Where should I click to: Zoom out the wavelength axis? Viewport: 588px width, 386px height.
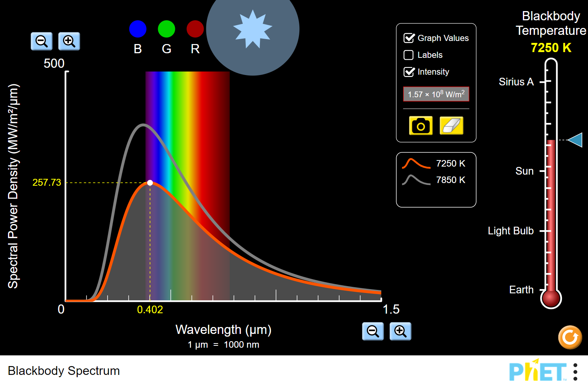point(373,331)
